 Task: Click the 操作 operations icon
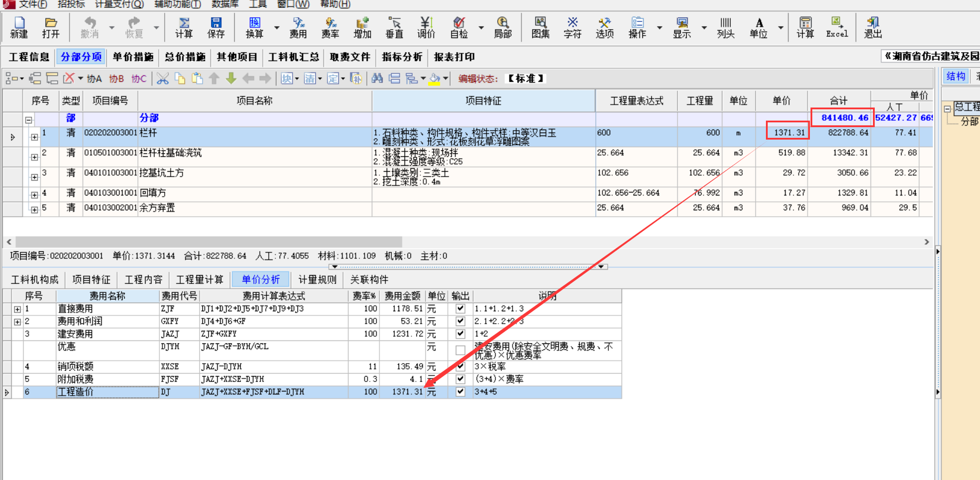tap(637, 28)
